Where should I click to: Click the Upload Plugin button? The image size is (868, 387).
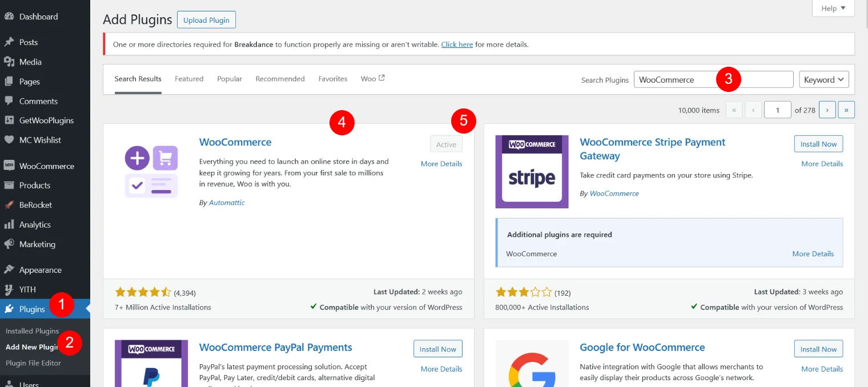click(x=206, y=20)
